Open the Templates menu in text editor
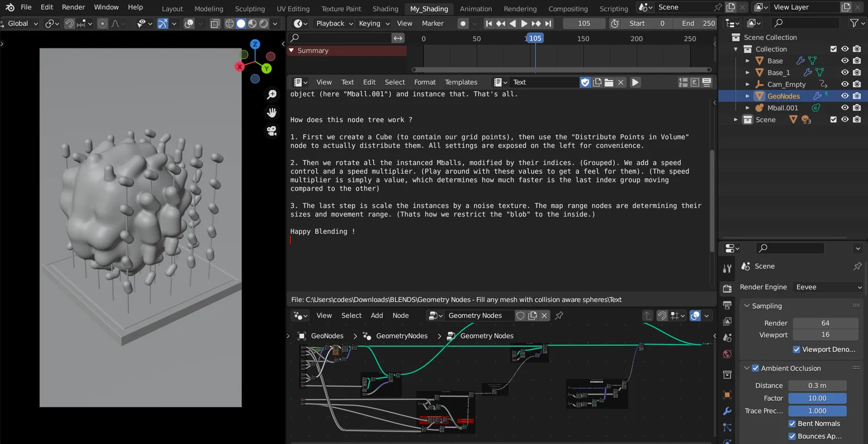The height and width of the screenshot is (444, 868). click(x=461, y=82)
